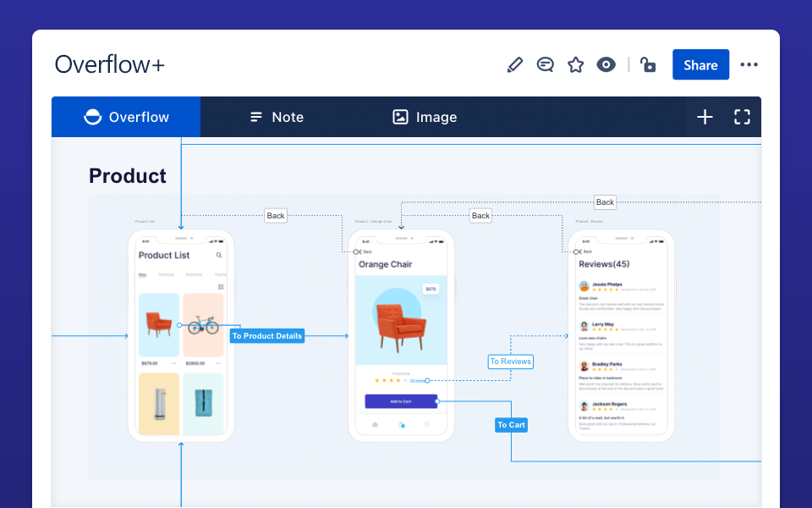
Task: Click the large orange chair image
Action: tap(401, 327)
